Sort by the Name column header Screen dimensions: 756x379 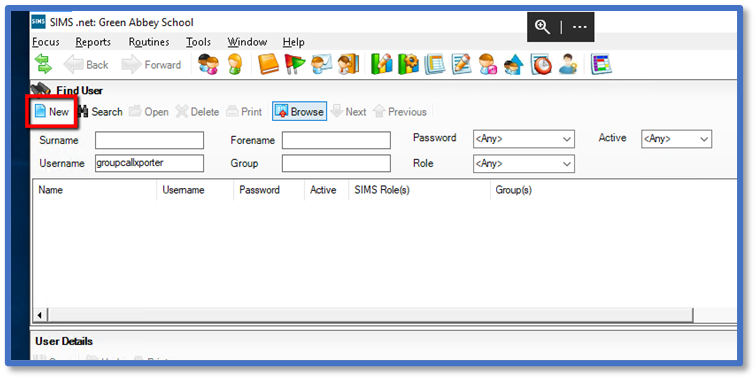(94, 190)
